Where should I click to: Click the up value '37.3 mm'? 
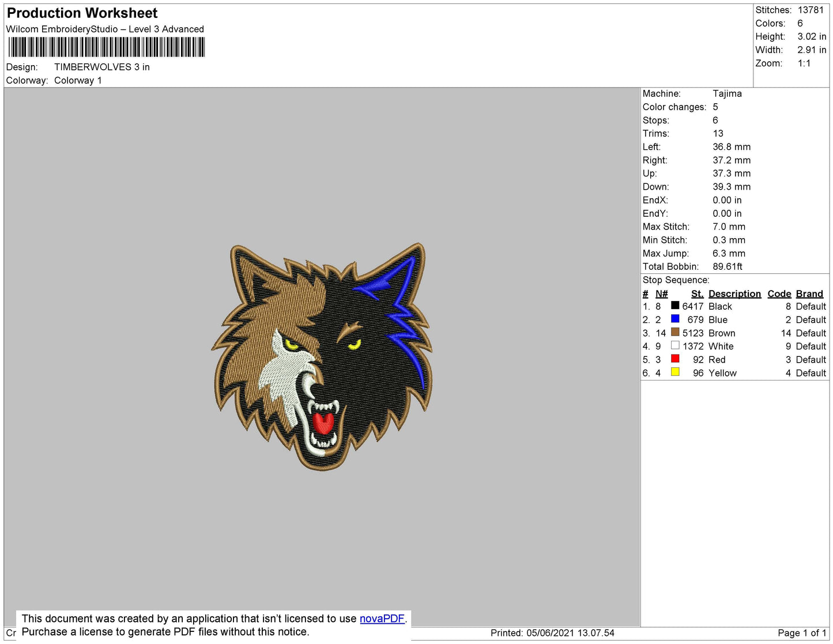click(x=732, y=174)
